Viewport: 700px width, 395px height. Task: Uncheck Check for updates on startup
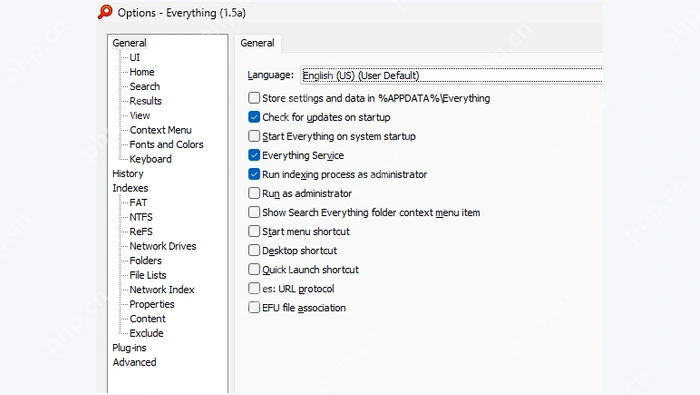(x=254, y=117)
